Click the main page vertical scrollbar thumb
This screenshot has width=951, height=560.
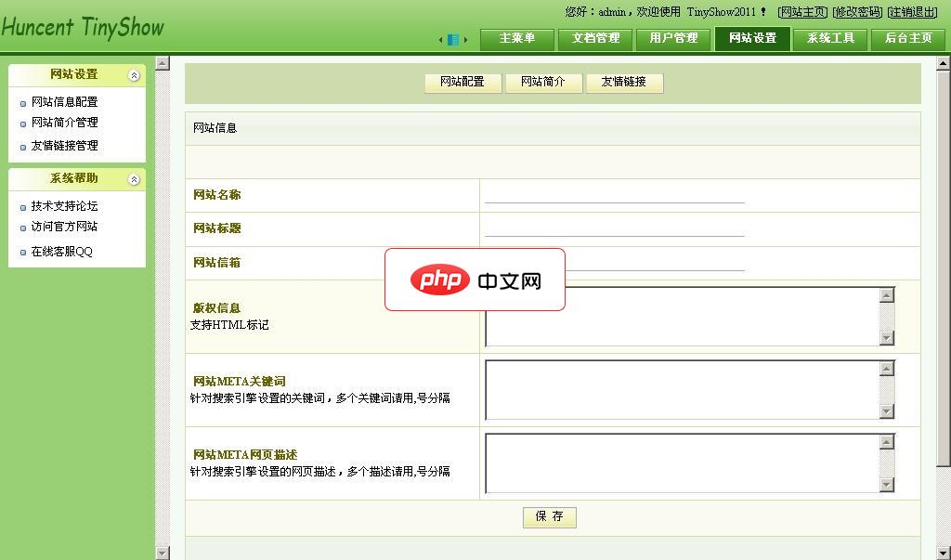click(x=944, y=268)
